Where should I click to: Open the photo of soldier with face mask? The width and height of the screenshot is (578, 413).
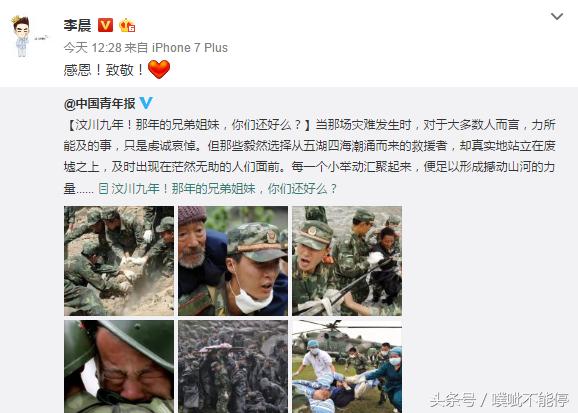pos(233,261)
